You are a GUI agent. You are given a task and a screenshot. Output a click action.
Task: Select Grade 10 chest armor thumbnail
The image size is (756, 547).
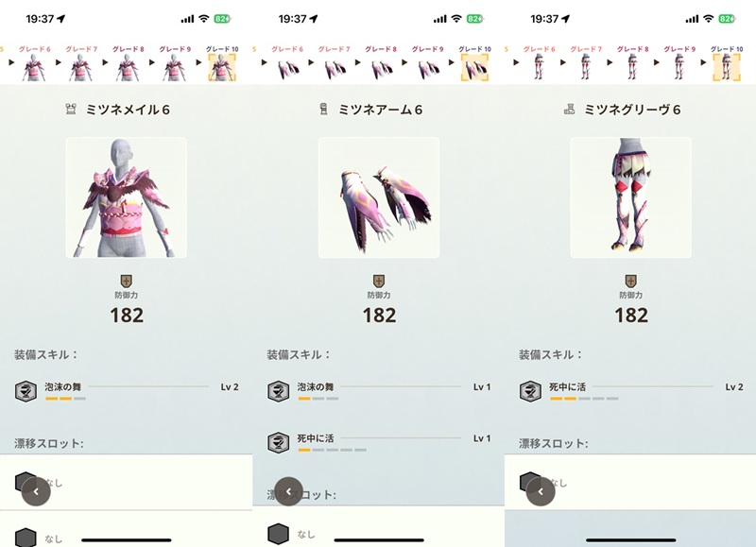222,67
